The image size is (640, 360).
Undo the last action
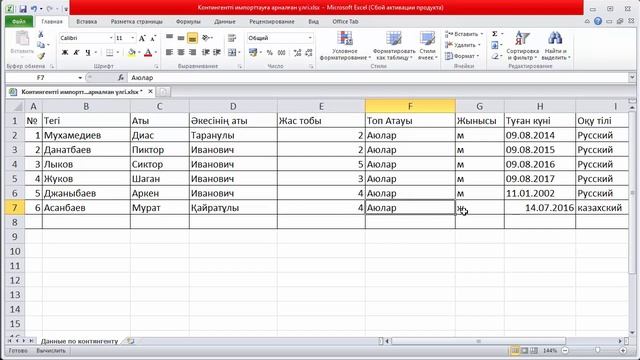[x=34, y=9]
